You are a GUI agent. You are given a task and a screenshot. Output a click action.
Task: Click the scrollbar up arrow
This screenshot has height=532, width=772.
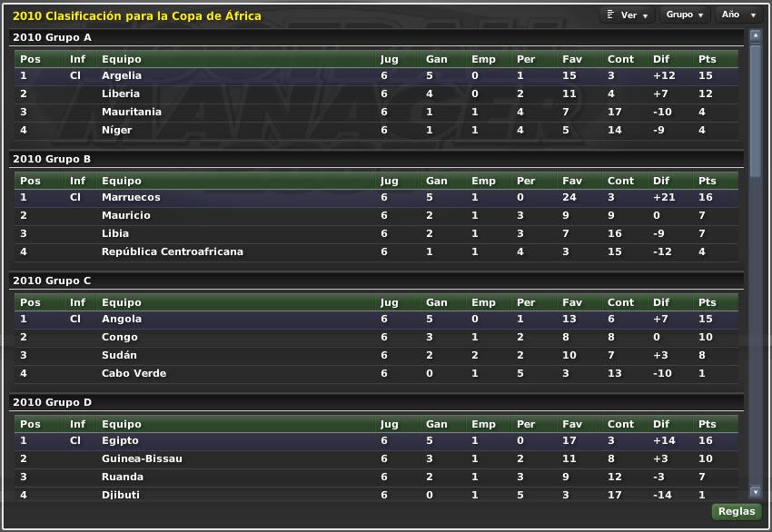pos(755,36)
